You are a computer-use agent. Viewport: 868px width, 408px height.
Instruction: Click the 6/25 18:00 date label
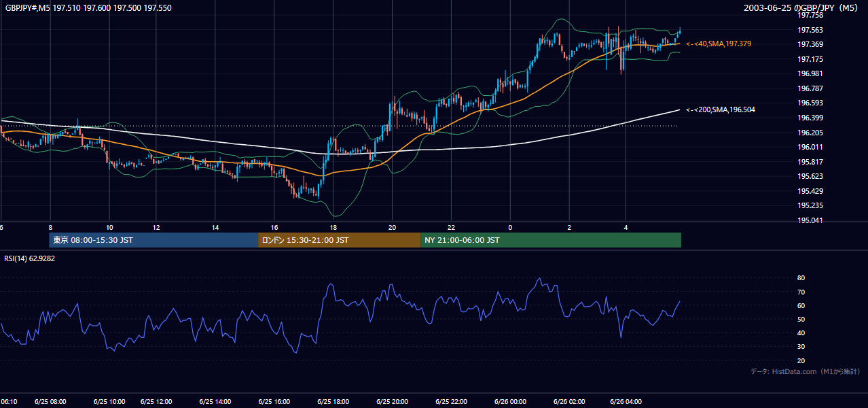(x=332, y=402)
